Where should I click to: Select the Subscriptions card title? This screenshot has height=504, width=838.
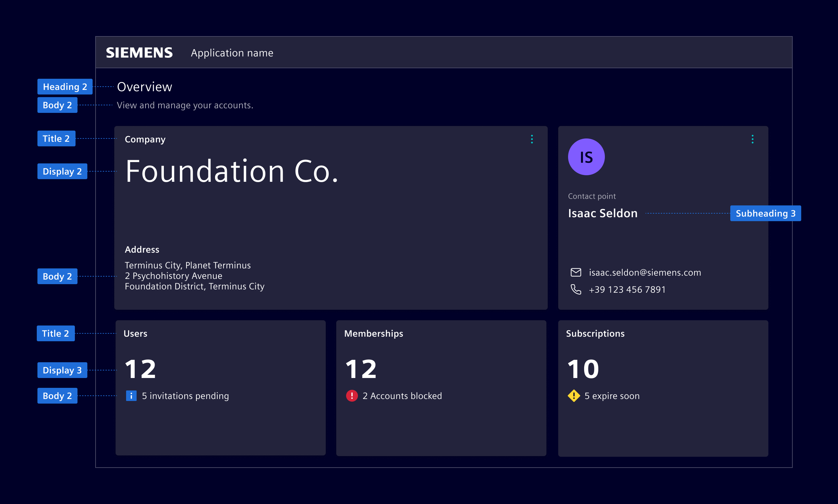tap(595, 333)
